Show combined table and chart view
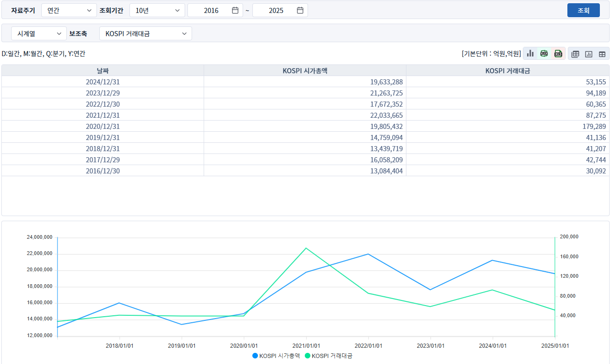Screen dimensions: 611x364 pyautogui.click(x=575, y=54)
